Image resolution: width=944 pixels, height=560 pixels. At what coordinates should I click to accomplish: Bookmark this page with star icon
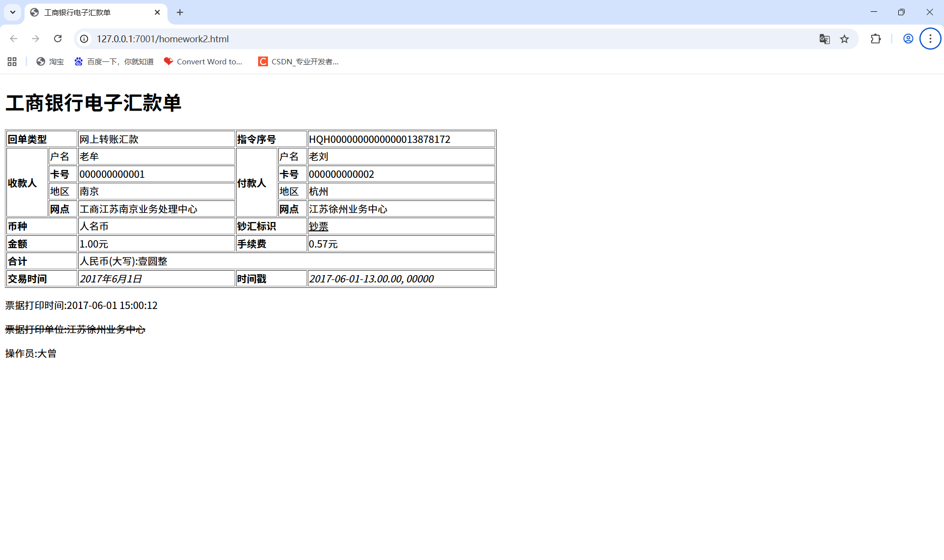coord(844,39)
